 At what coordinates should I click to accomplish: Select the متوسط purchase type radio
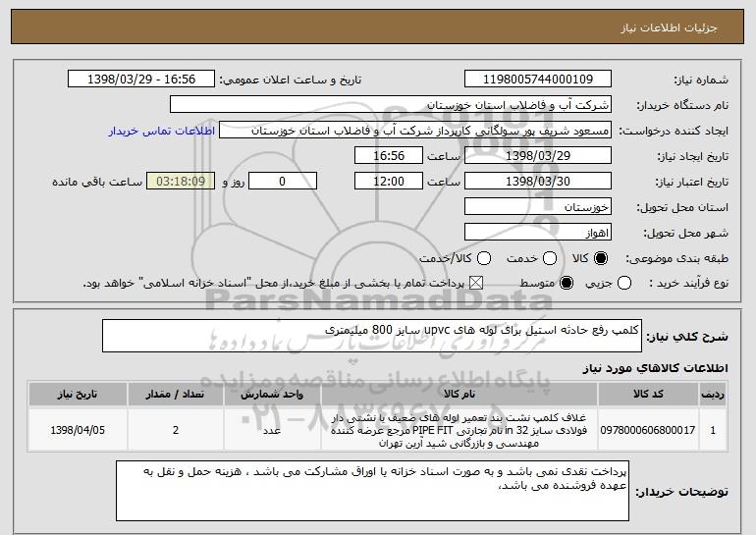pos(567,283)
